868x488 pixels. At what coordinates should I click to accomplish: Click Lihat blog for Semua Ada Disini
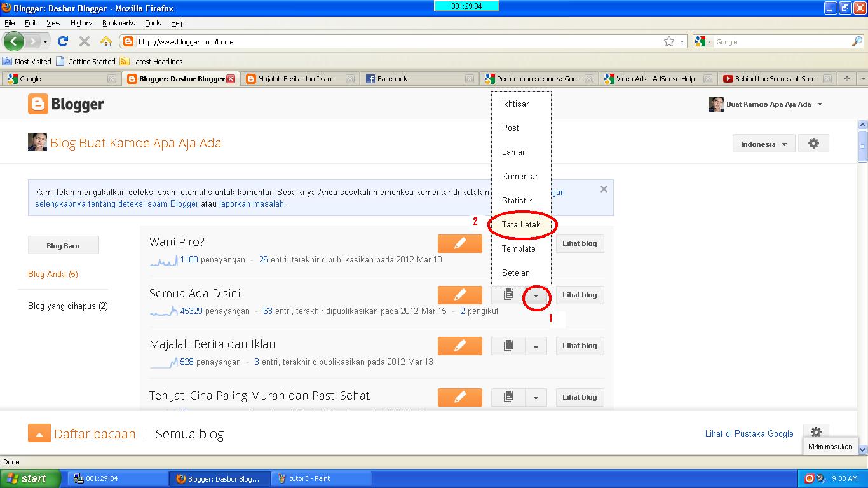pyautogui.click(x=580, y=295)
